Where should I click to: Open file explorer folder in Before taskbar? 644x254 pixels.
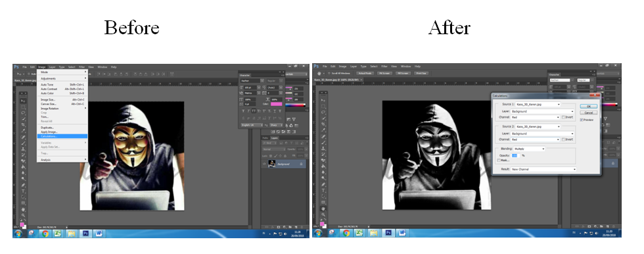click(72, 233)
